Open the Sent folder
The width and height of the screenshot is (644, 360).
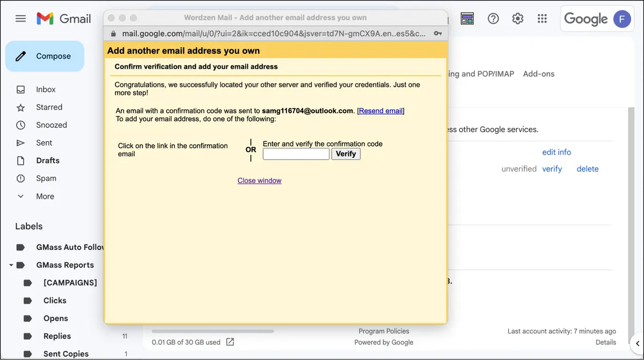click(x=44, y=143)
